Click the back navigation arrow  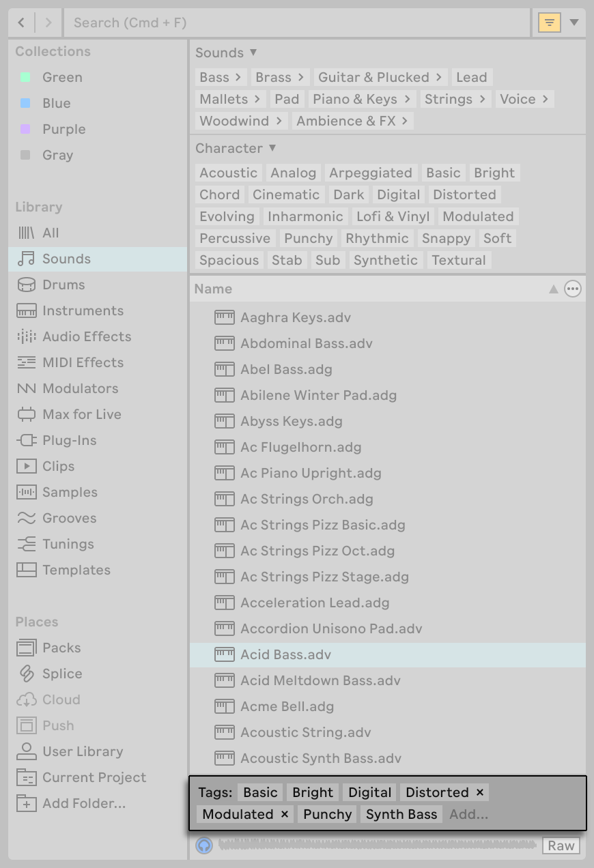pos(21,23)
